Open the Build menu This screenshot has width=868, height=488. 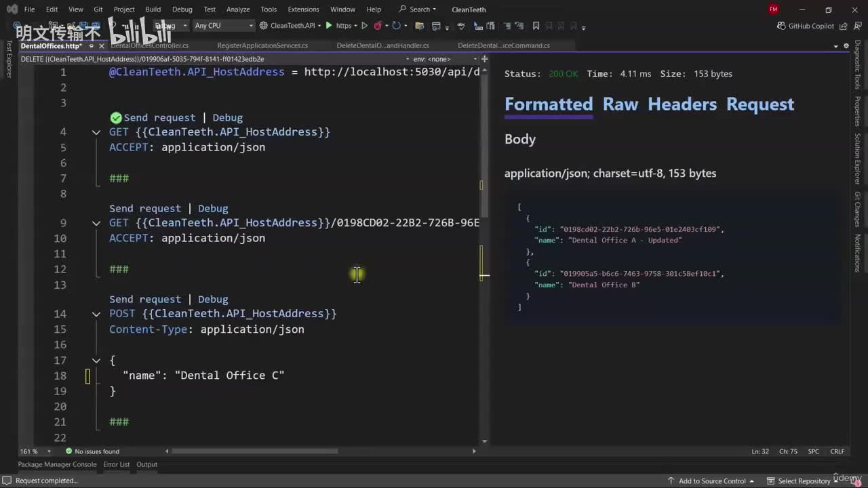coord(153,9)
